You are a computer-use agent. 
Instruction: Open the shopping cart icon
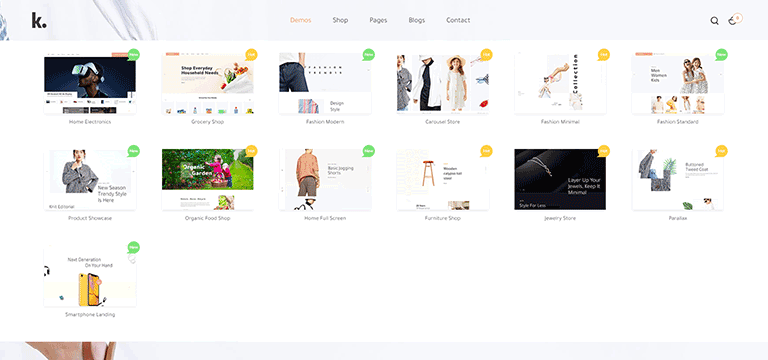[x=733, y=21]
